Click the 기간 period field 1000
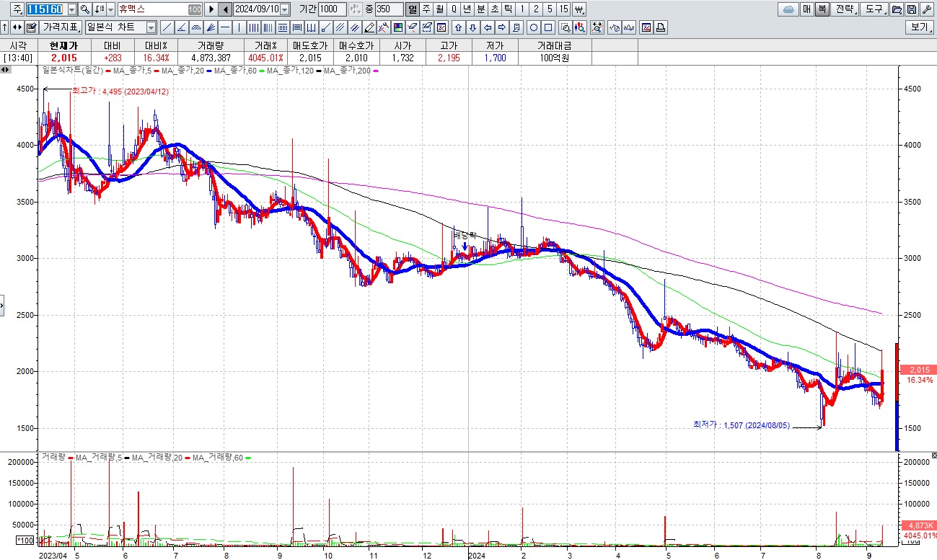The image size is (937, 560). [333, 9]
